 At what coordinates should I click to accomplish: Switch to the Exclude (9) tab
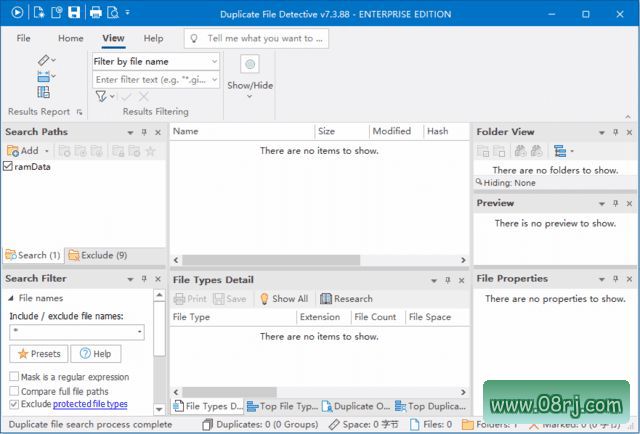click(x=98, y=256)
